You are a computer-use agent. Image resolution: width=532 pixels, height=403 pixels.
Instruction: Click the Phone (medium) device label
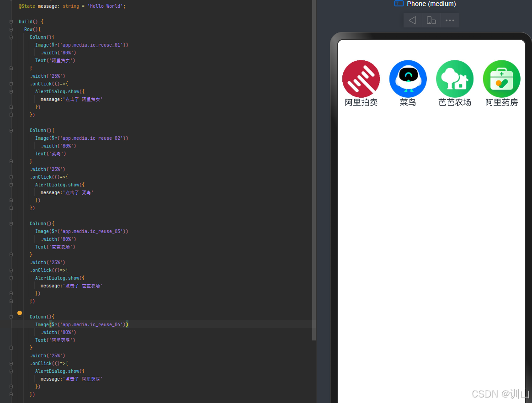[431, 4]
